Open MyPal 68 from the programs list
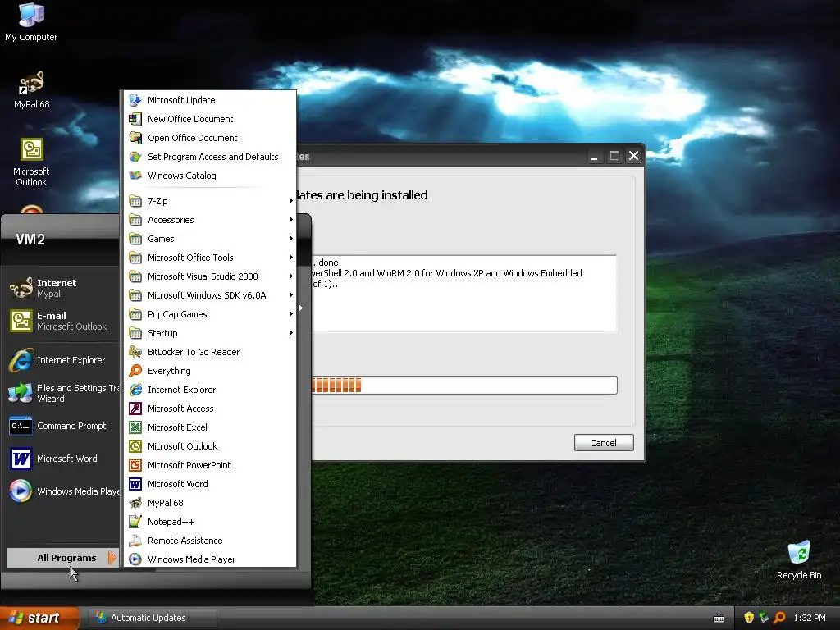The height and width of the screenshot is (630, 840). [209, 503]
